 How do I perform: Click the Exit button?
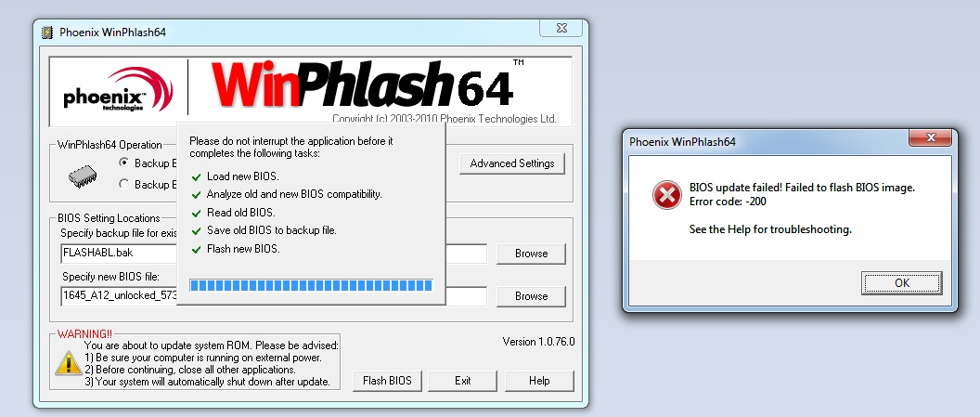[x=462, y=381]
